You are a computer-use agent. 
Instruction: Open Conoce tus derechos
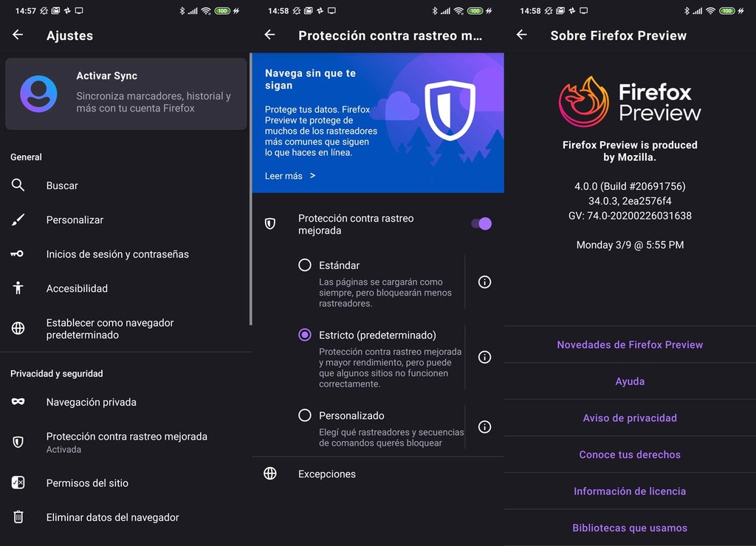[630, 454]
